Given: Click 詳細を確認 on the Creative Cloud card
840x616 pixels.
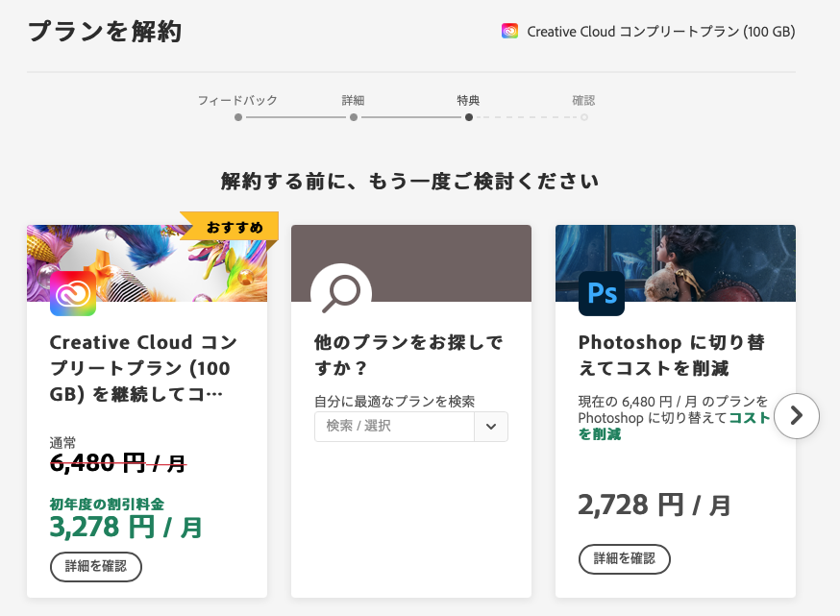Looking at the screenshot, I should pos(96,566).
